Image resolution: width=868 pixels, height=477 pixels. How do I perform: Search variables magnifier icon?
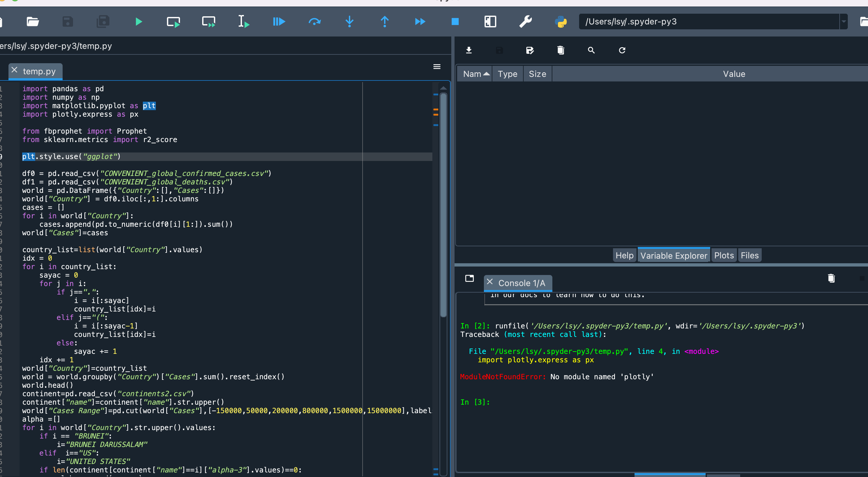[591, 51]
